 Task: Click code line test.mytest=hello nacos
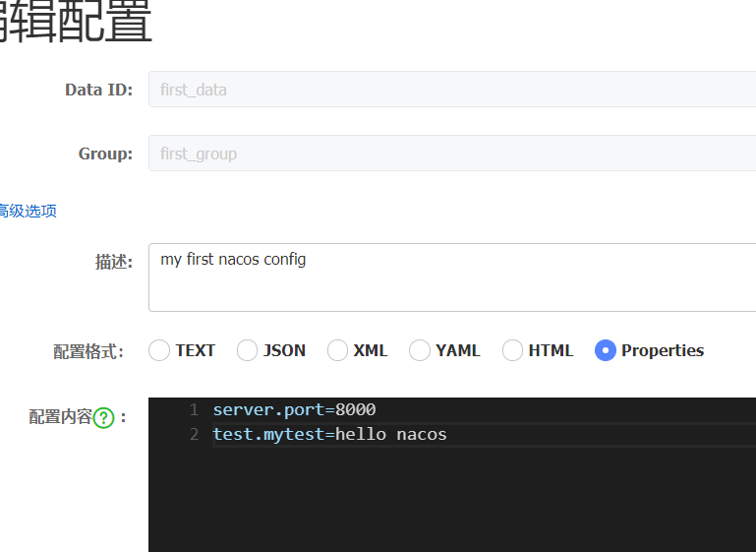(x=329, y=434)
